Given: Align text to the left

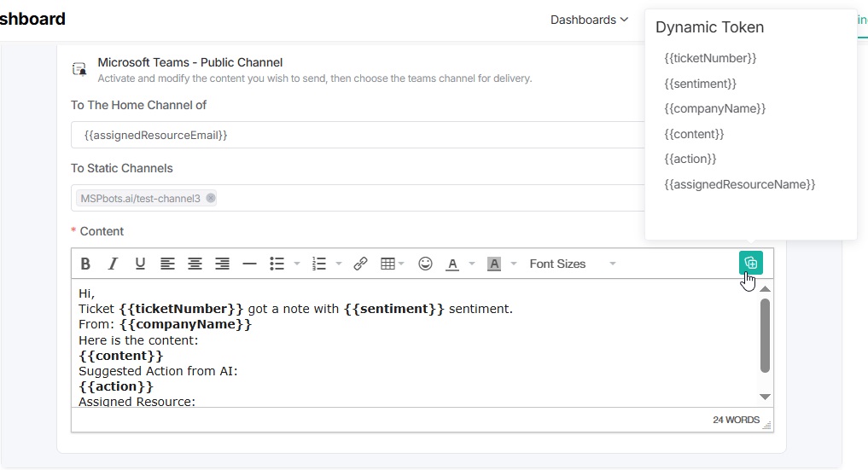Looking at the screenshot, I should click(167, 264).
